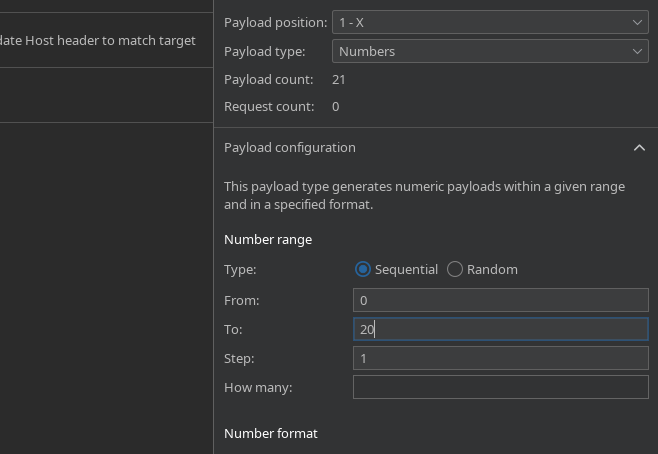Click the Type: label in Number range
This screenshot has height=454, width=658.
pos(240,269)
